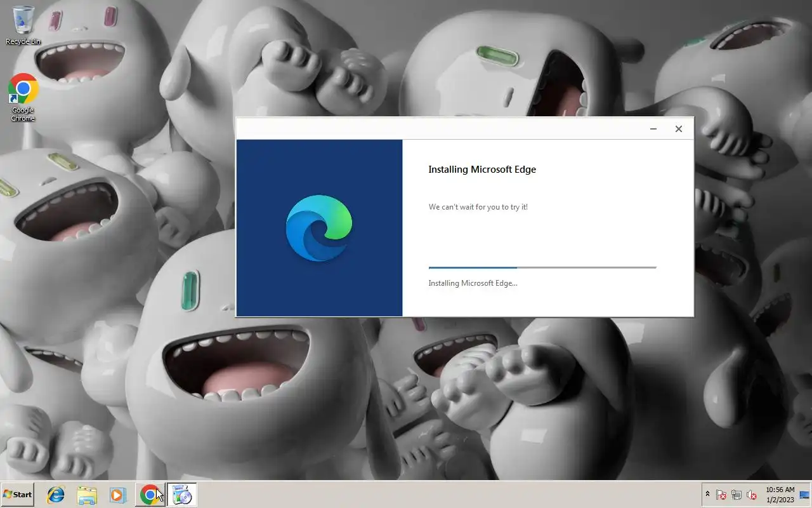The image size is (812, 508).
Task: Select the Google Chrome desktop shortcut
Action: click(23, 97)
